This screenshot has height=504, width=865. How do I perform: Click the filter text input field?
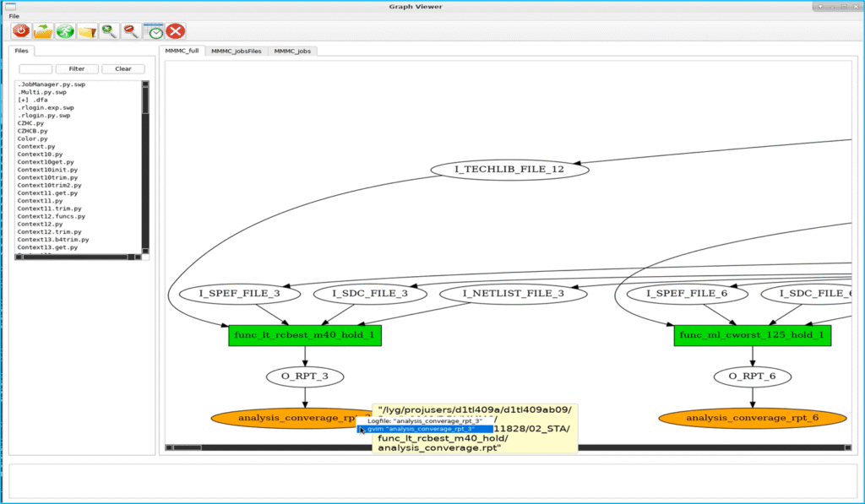[35, 69]
